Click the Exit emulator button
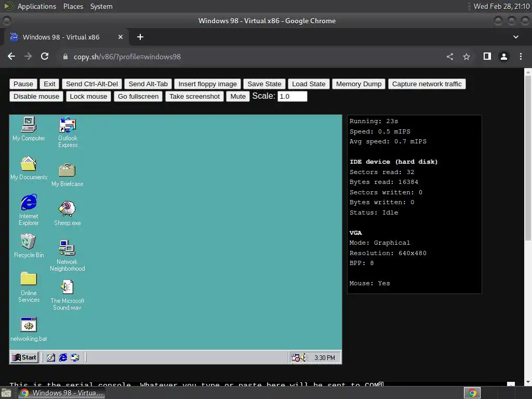The width and height of the screenshot is (532, 399). pyautogui.click(x=49, y=84)
